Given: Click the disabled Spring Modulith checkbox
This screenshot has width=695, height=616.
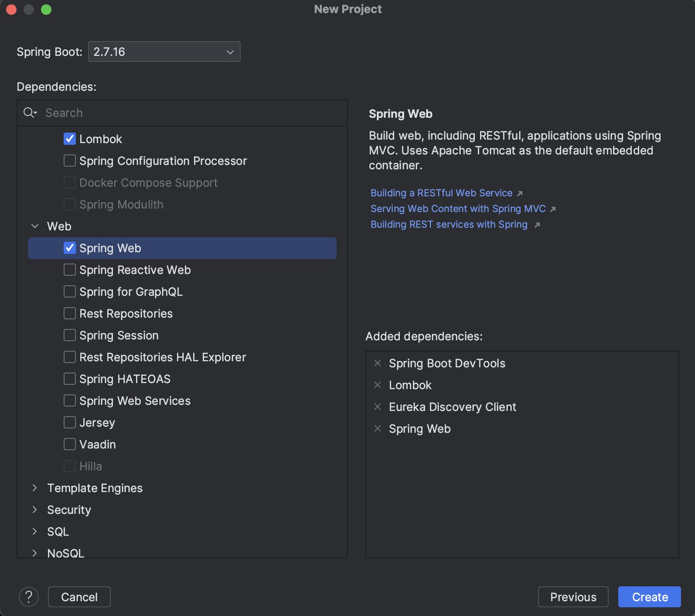Looking at the screenshot, I should tap(70, 204).
